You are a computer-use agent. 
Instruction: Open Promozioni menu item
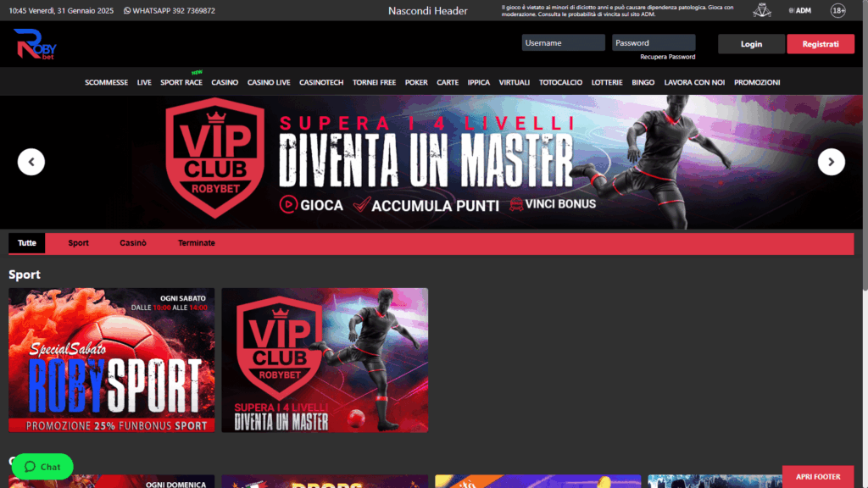tap(757, 82)
